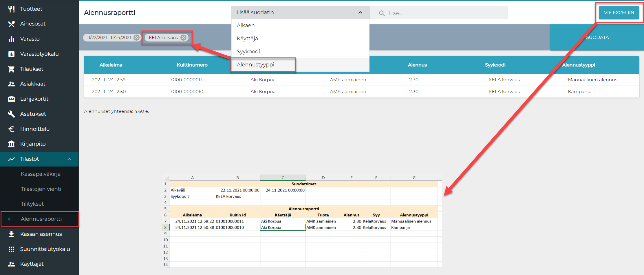Select Alennustyyppi from filter list
The width and height of the screenshot is (644, 275).
point(255,65)
